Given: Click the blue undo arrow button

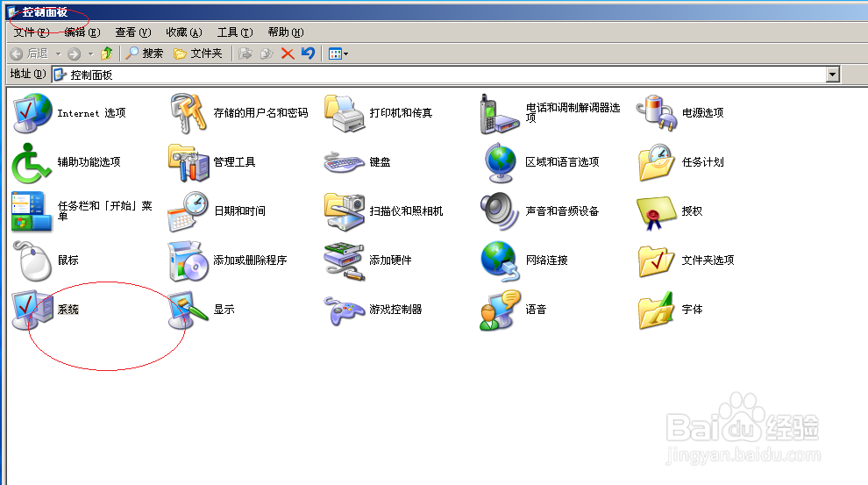Looking at the screenshot, I should pos(308,53).
